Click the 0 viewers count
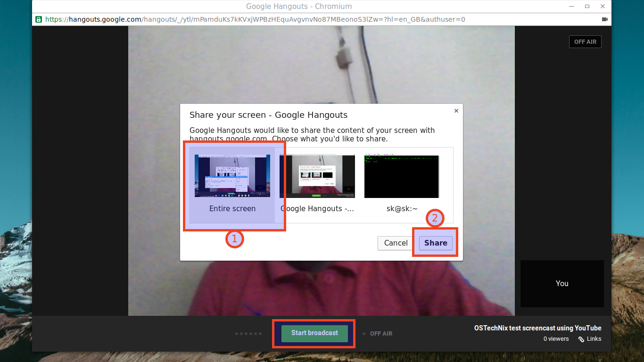Image resolution: width=644 pixels, height=362 pixels. point(556,339)
